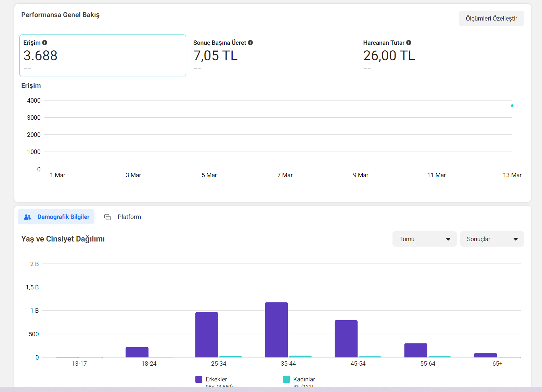Click the Tümü dropdown caret arrow
Image resolution: width=542 pixels, height=392 pixels.
tap(448, 239)
